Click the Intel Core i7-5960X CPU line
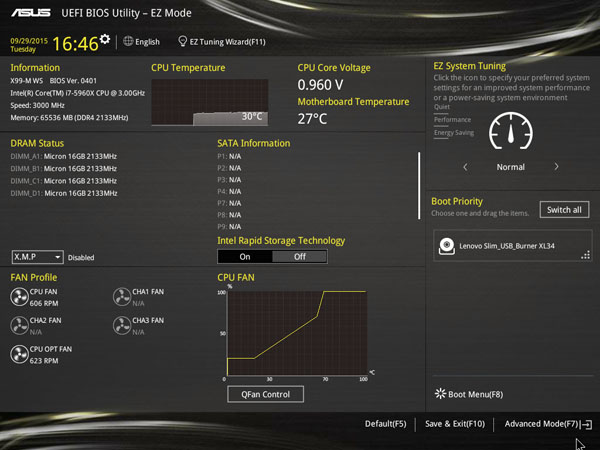600x450 pixels. (x=78, y=93)
